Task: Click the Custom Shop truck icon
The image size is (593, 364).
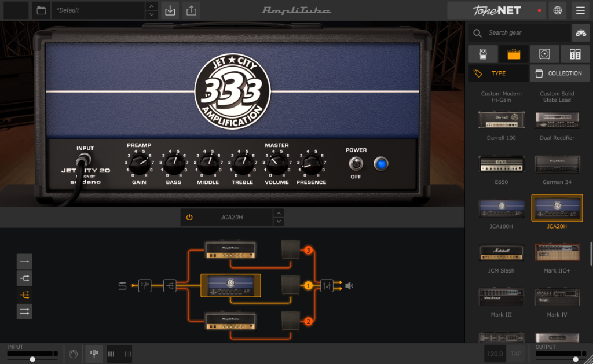Action: 580,33
